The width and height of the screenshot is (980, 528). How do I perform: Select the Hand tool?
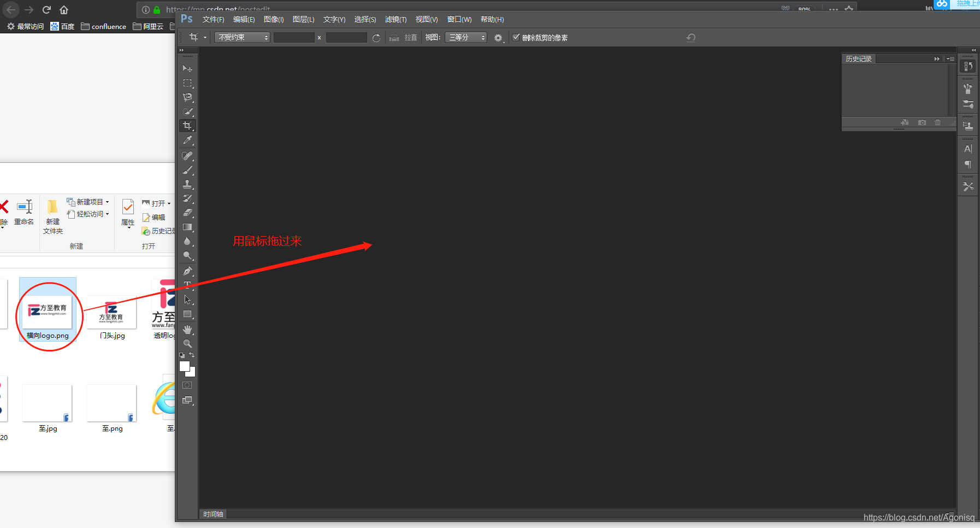[187, 330]
